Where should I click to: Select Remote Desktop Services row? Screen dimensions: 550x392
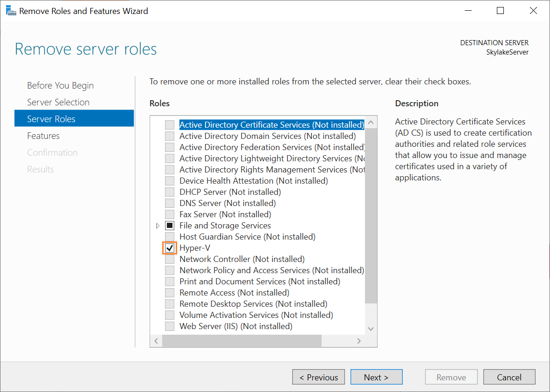tap(253, 304)
